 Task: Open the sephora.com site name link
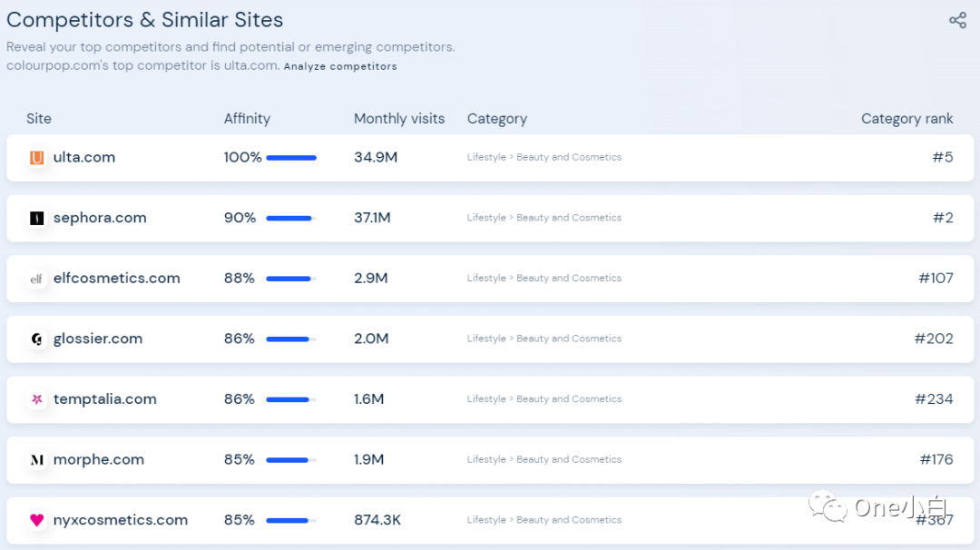coord(100,217)
